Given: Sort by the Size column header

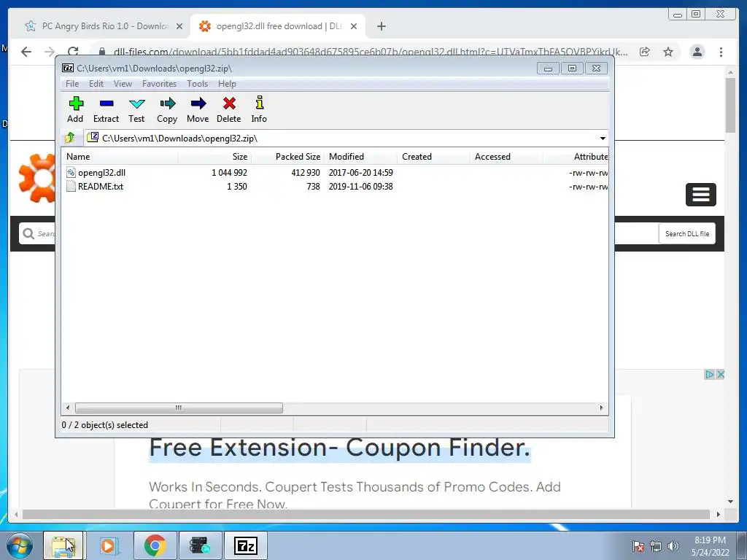Looking at the screenshot, I should coord(215,157).
